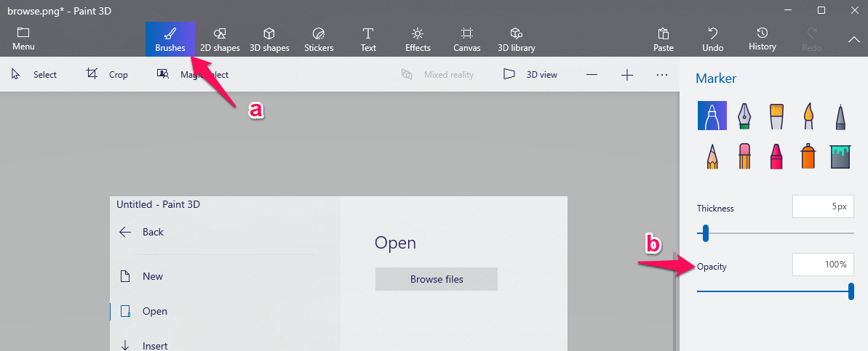The width and height of the screenshot is (868, 351).
Task: Open the Text tool tab
Action: point(368,39)
